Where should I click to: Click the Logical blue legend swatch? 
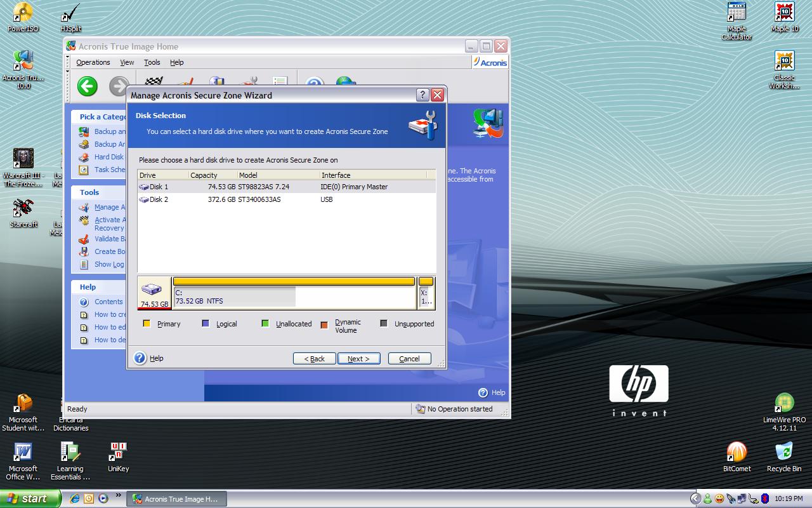206,323
